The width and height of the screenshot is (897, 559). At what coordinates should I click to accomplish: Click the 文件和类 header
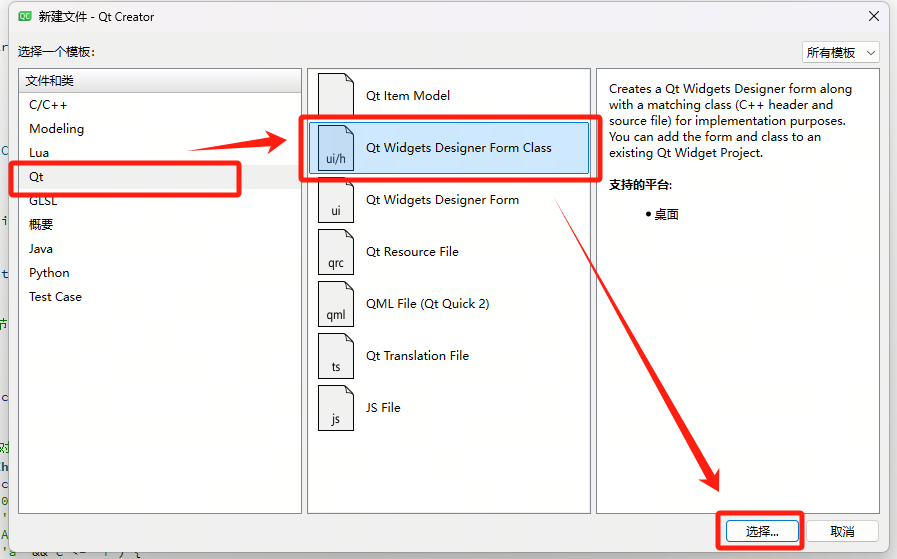160,81
